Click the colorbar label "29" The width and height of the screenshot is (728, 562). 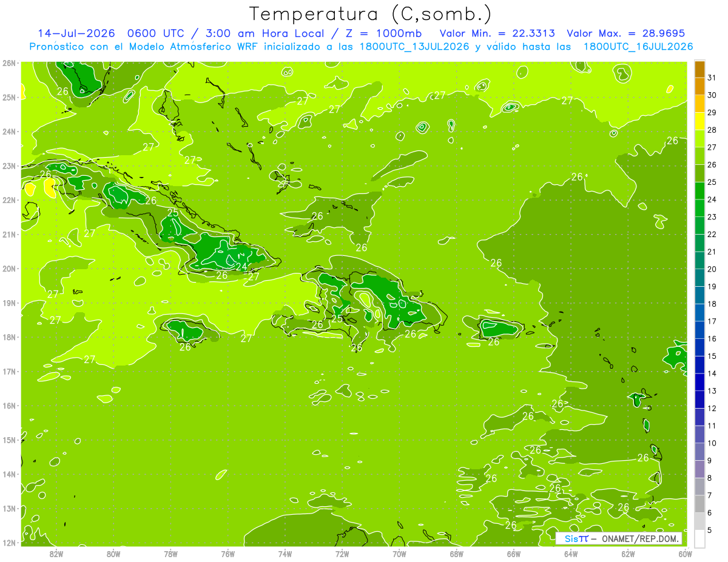712,113
